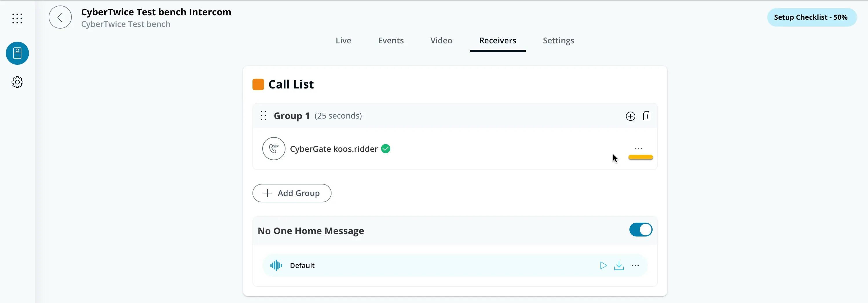The width and height of the screenshot is (868, 303).
Task: Delete Group 1 with trash icon
Action: pos(646,116)
